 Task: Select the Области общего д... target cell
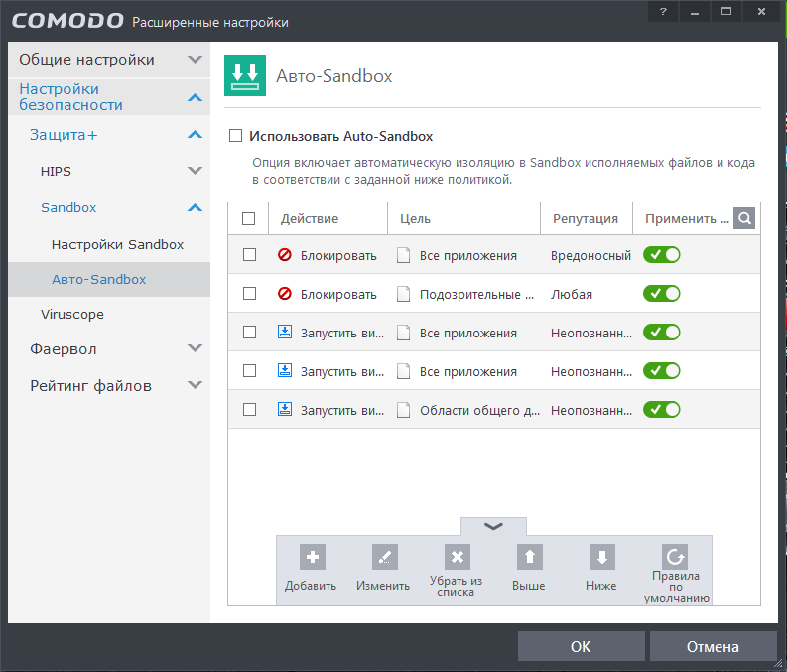coord(479,411)
